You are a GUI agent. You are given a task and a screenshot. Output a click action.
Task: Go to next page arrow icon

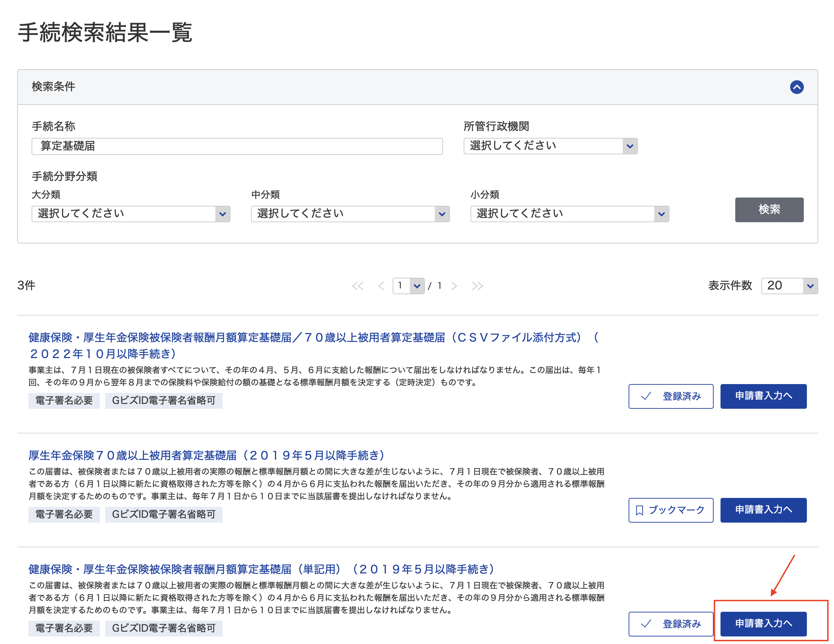pyautogui.click(x=454, y=286)
